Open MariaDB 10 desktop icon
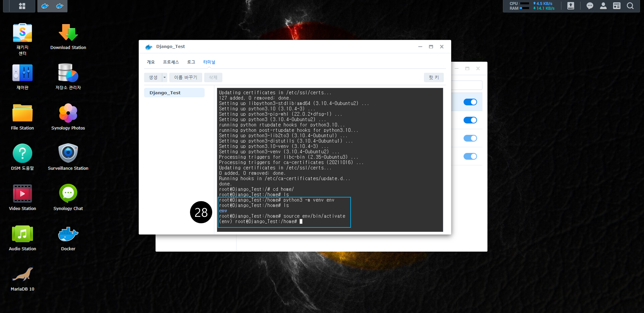Image resolution: width=644 pixels, height=313 pixels. coord(23,274)
